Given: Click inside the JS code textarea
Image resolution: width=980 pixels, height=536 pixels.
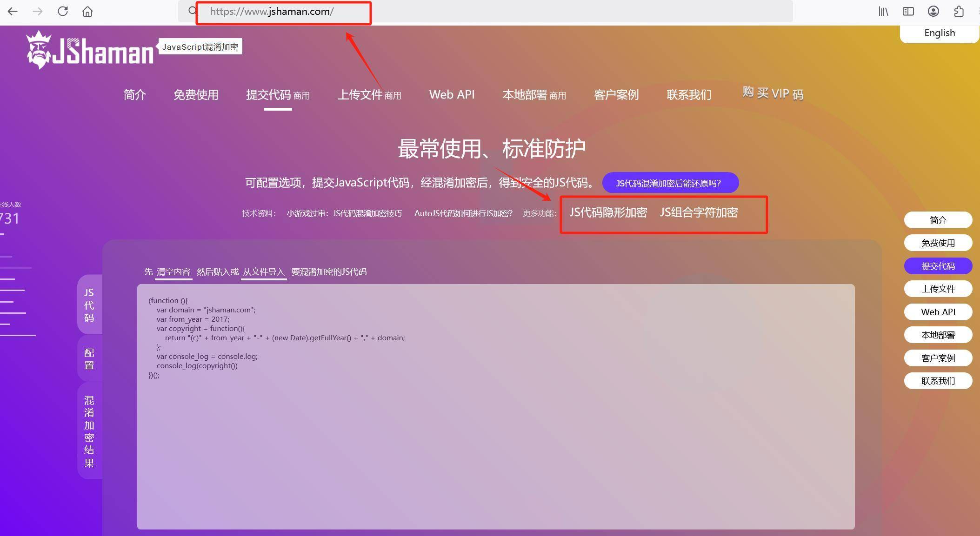Looking at the screenshot, I should click(x=496, y=407).
